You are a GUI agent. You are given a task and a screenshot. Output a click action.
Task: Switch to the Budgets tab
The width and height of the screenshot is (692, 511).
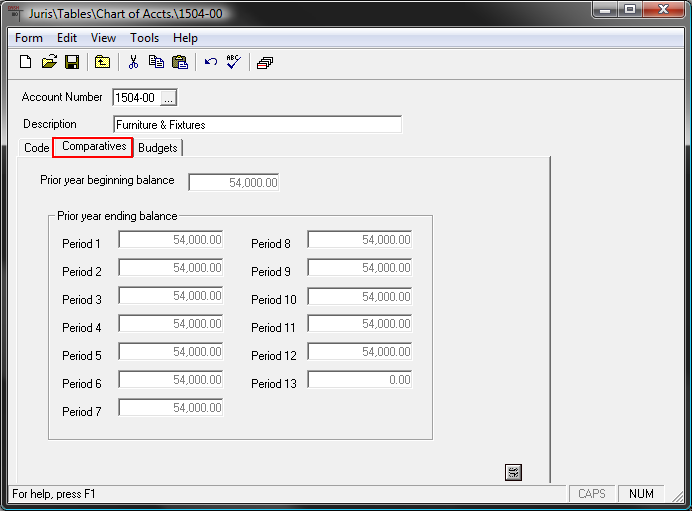click(x=158, y=148)
